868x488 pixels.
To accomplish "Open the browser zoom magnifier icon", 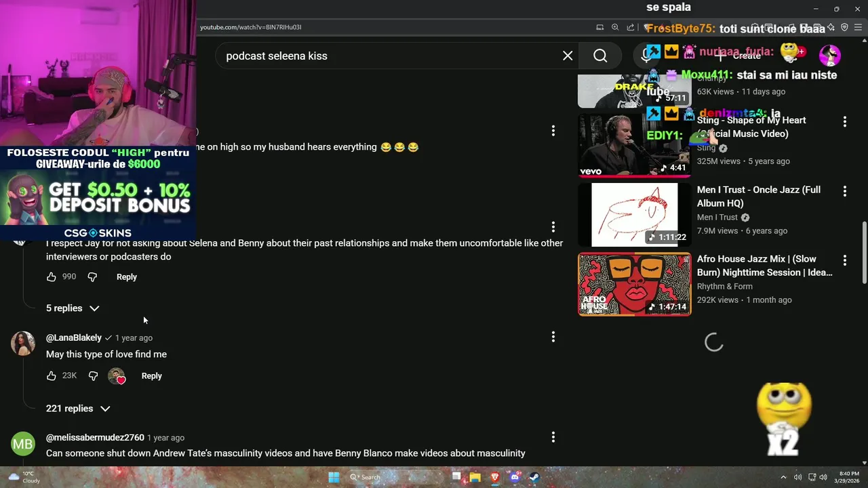I will point(615,27).
